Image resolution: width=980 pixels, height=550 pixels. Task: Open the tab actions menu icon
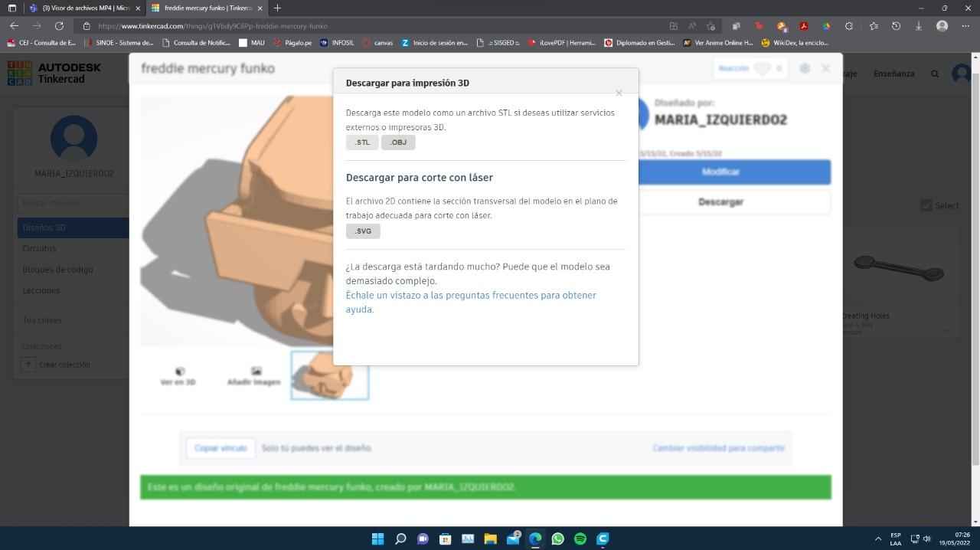[11, 8]
